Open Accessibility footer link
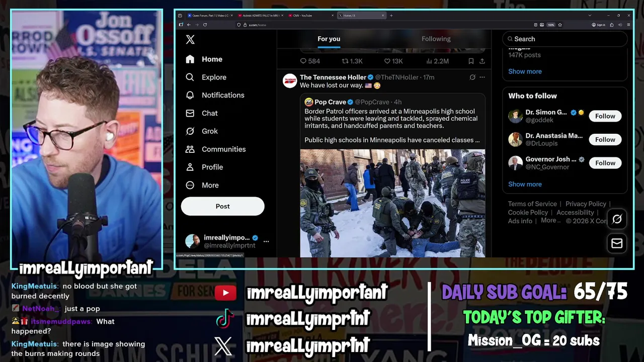Screen dimensions: 644x362 click(575, 212)
